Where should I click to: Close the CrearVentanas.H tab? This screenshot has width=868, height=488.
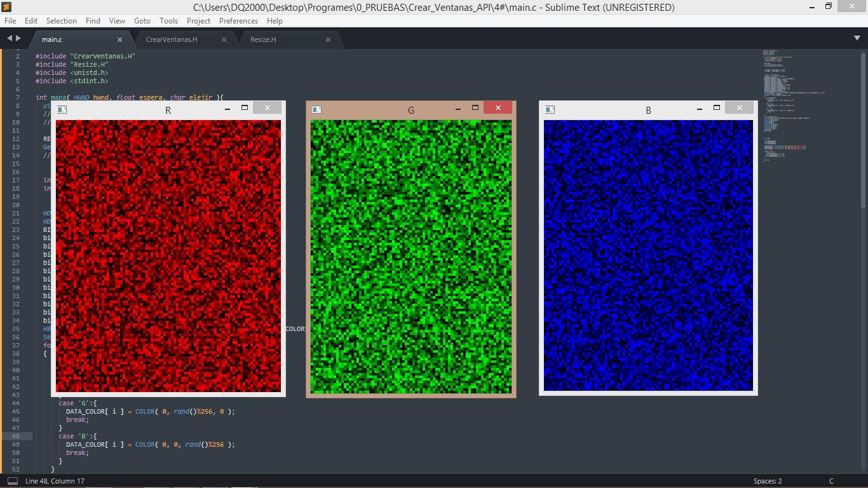coord(224,39)
